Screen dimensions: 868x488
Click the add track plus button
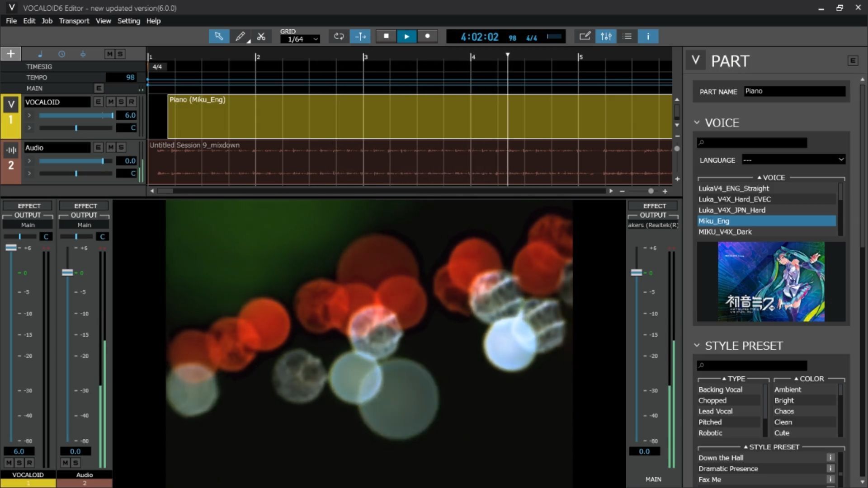pyautogui.click(x=11, y=54)
